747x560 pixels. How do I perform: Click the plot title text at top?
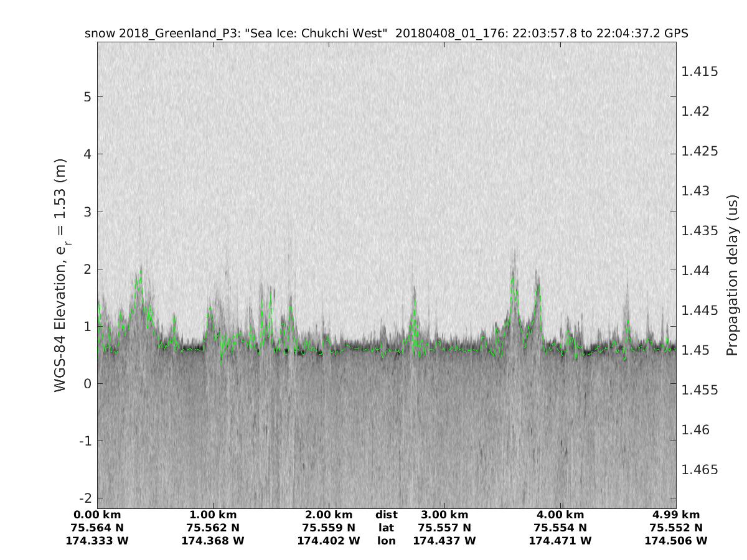pyautogui.click(x=386, y=34)
